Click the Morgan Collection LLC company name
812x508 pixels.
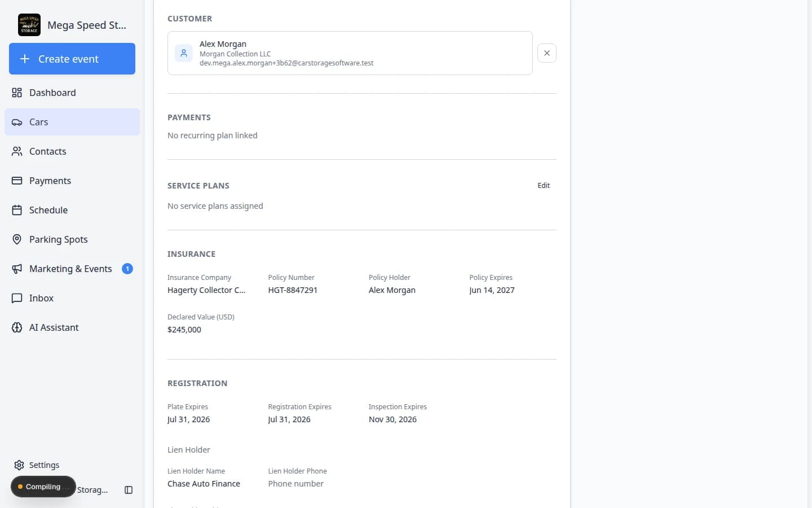[x=235, y=54]
